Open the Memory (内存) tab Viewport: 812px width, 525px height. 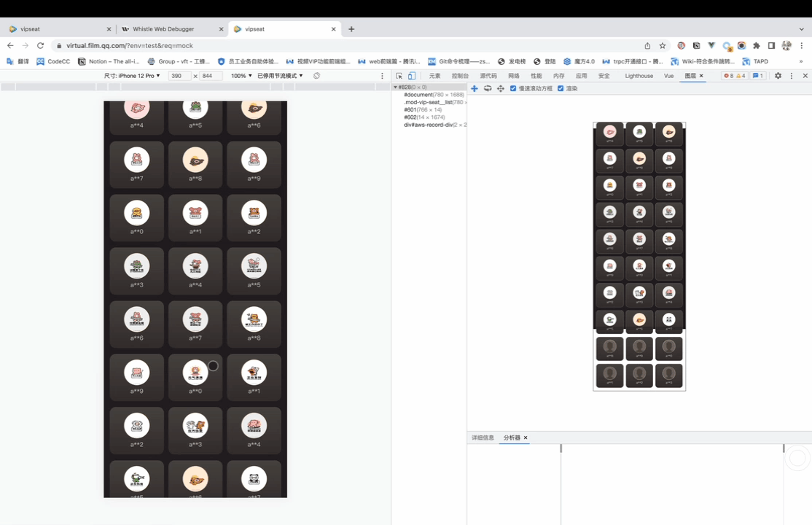[559, 76]
